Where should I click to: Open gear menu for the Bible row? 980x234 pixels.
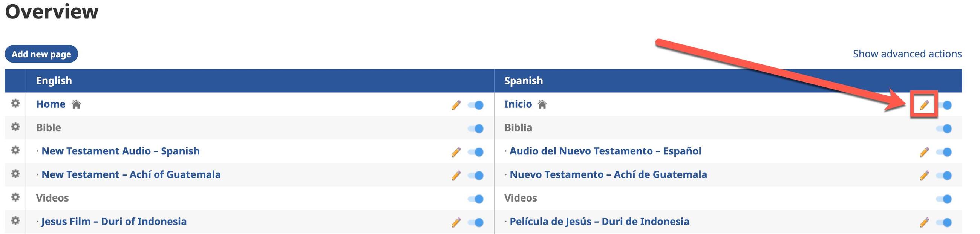[x=15, y=127]
